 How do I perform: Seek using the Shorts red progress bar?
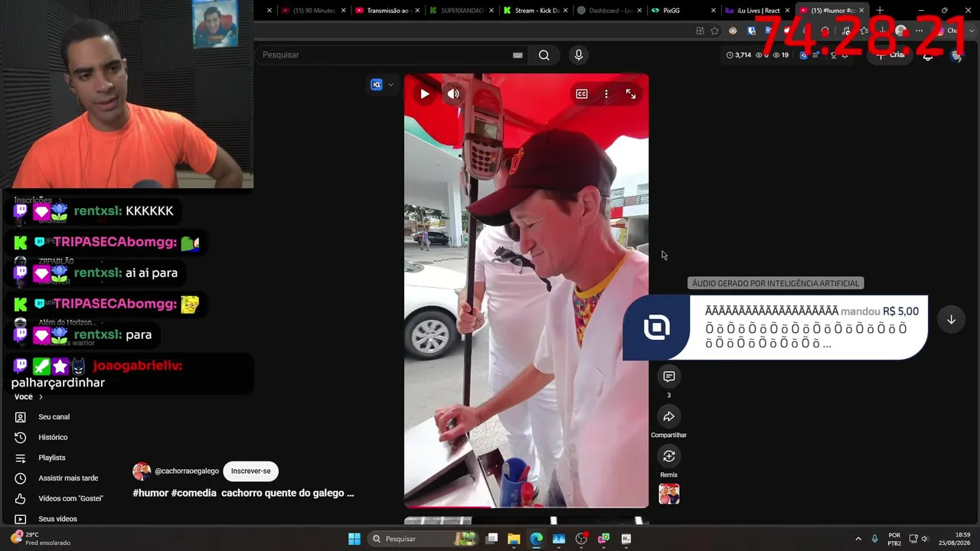click(526, 506)
